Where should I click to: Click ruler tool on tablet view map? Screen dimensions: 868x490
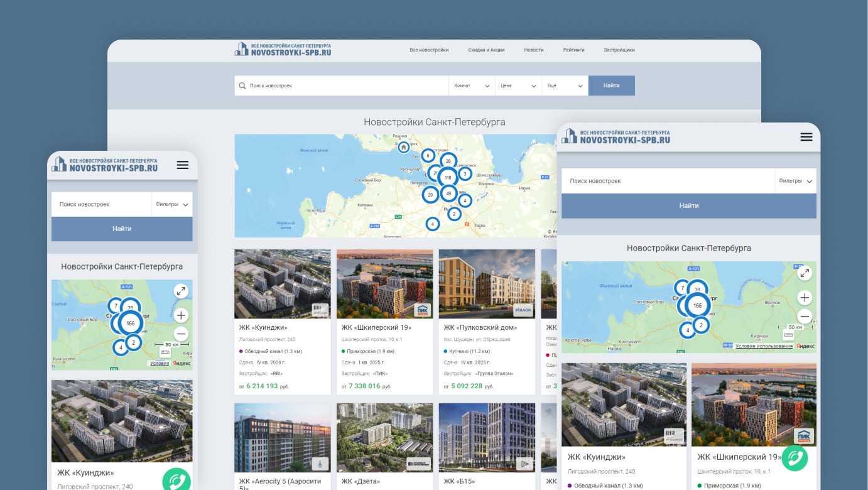(x=789, y=336)
